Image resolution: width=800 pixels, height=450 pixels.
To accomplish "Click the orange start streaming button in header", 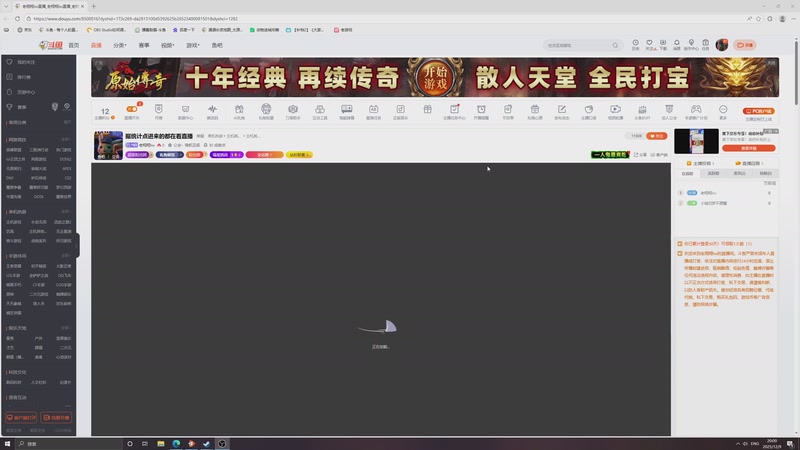I will coord(745,45).
